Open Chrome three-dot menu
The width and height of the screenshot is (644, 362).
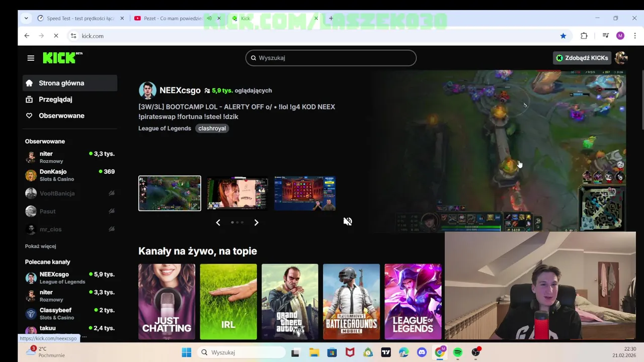click(x=635, y=36)
